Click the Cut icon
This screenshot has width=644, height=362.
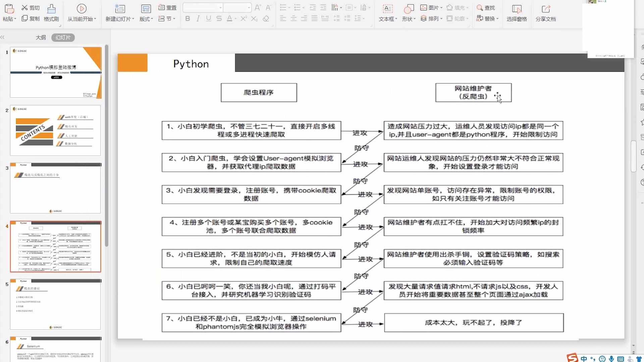(x=31, y=7)
